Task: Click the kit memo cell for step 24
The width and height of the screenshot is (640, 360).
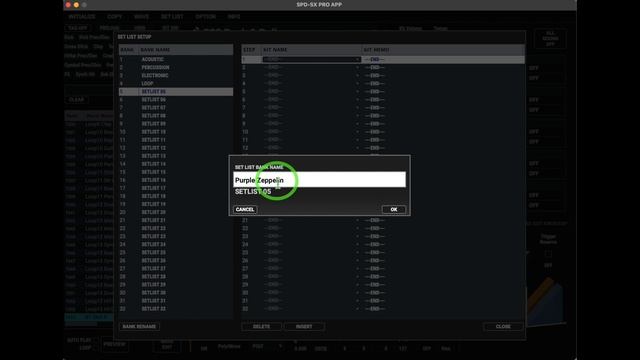Action: click(443, 244)
